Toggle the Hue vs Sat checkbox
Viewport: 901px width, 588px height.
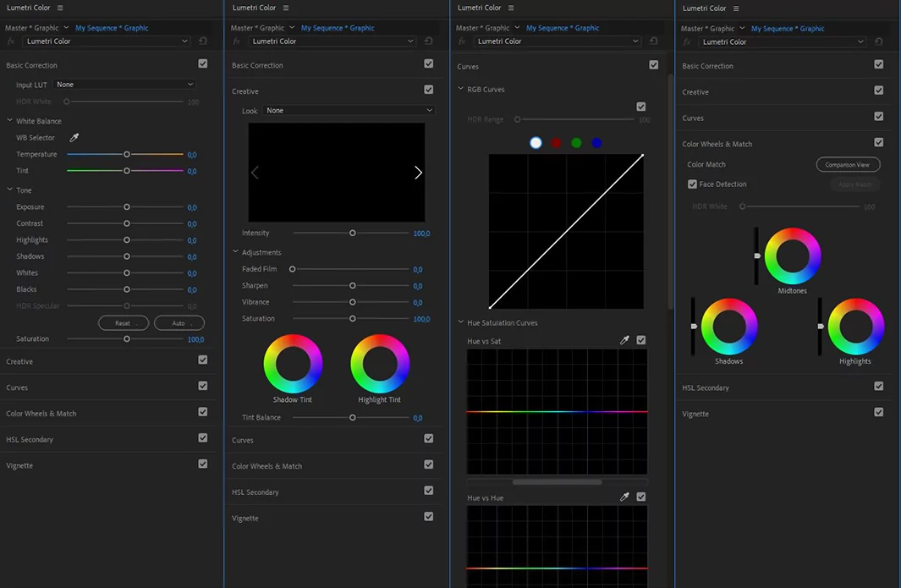coord(640,340)
